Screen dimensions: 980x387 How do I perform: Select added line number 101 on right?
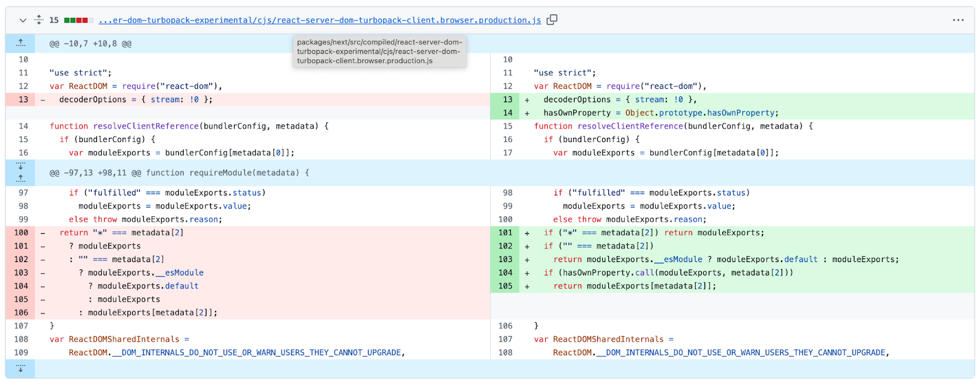[505, 233]
